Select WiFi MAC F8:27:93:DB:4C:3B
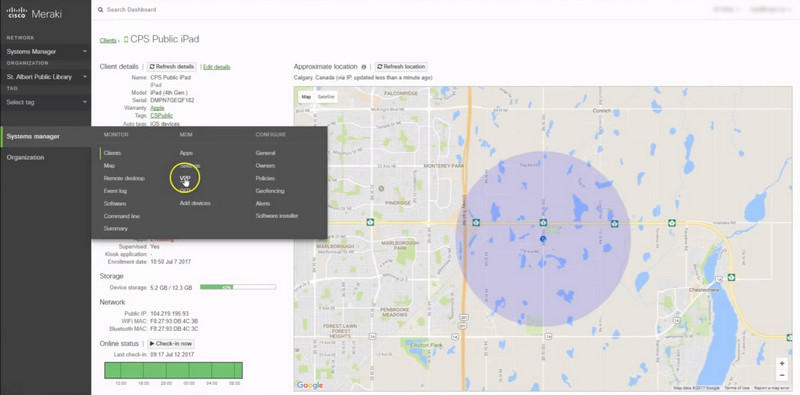 (x=174, y=322)
